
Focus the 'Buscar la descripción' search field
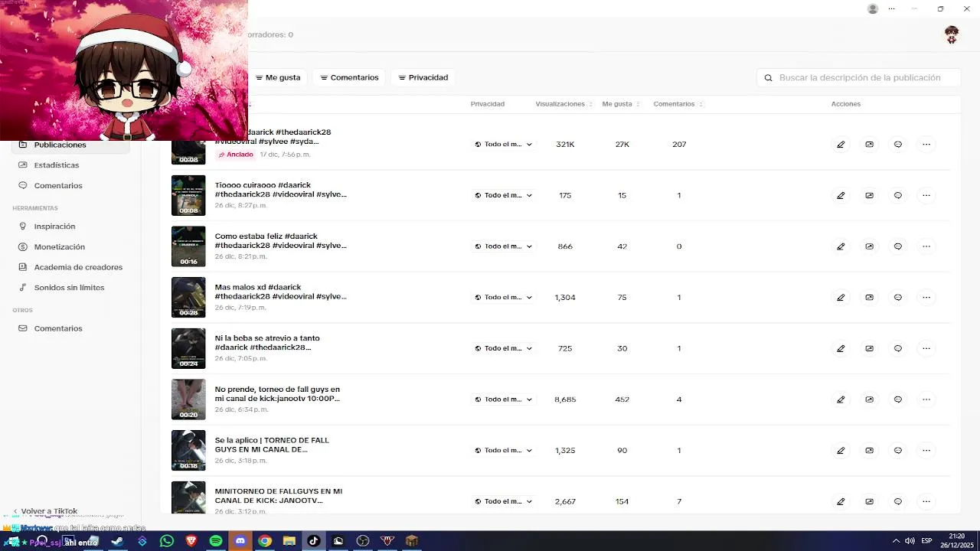pos(859,77)
